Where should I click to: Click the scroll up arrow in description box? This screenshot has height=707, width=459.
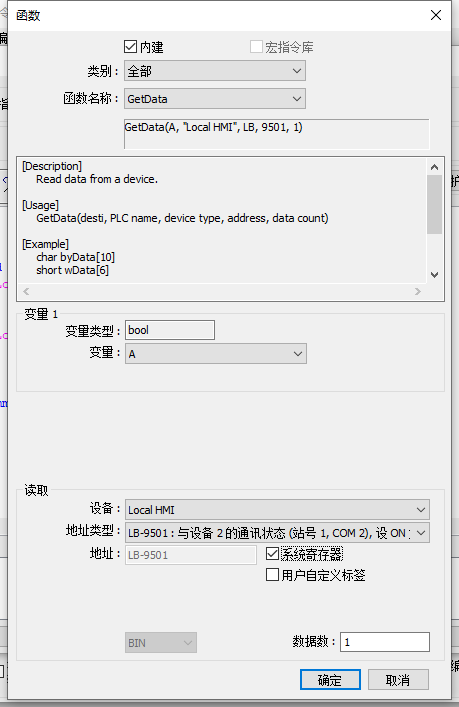[434, 167]
